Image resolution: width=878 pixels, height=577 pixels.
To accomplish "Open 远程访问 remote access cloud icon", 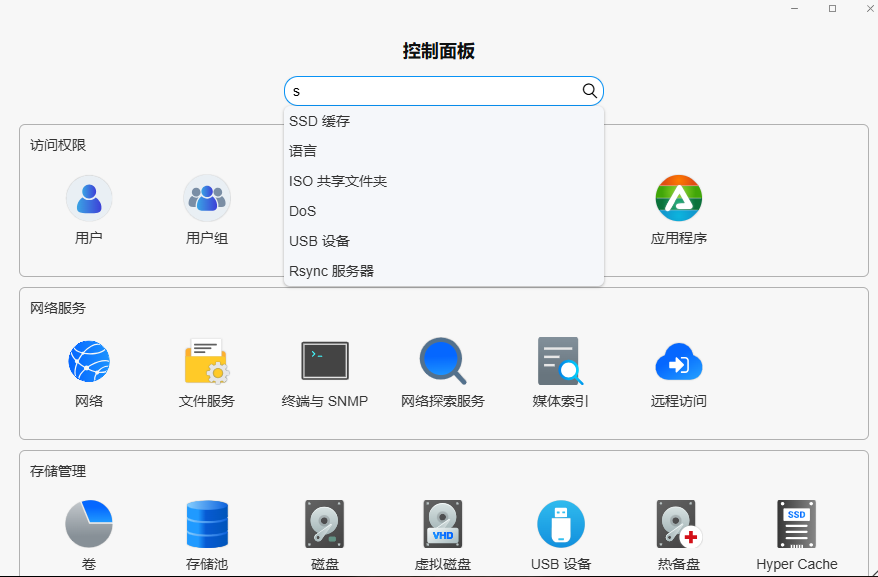I will [x=678, y=361].
